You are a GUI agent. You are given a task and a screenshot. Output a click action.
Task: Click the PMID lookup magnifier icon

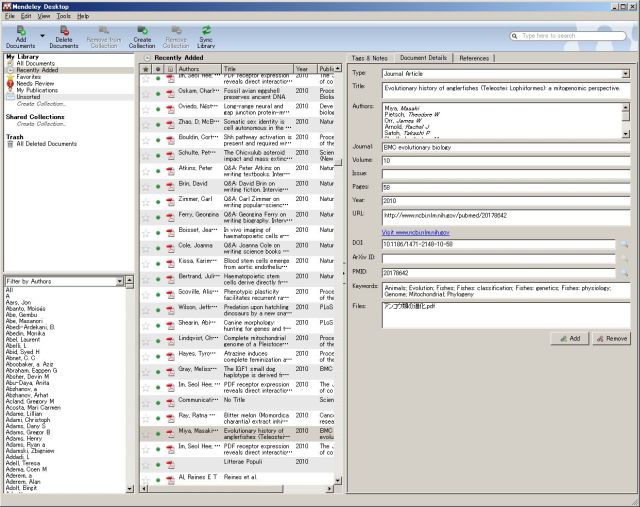coord(624,272)
